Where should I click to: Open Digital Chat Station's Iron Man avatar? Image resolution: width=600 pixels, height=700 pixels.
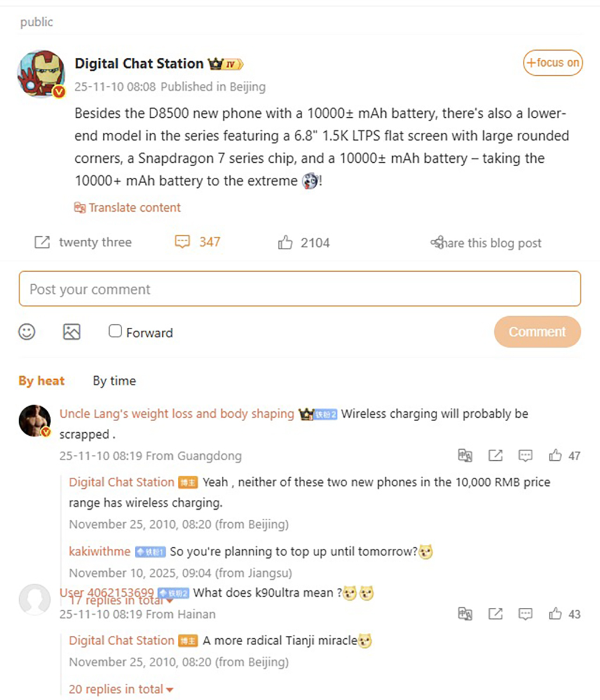pos(41,73)
